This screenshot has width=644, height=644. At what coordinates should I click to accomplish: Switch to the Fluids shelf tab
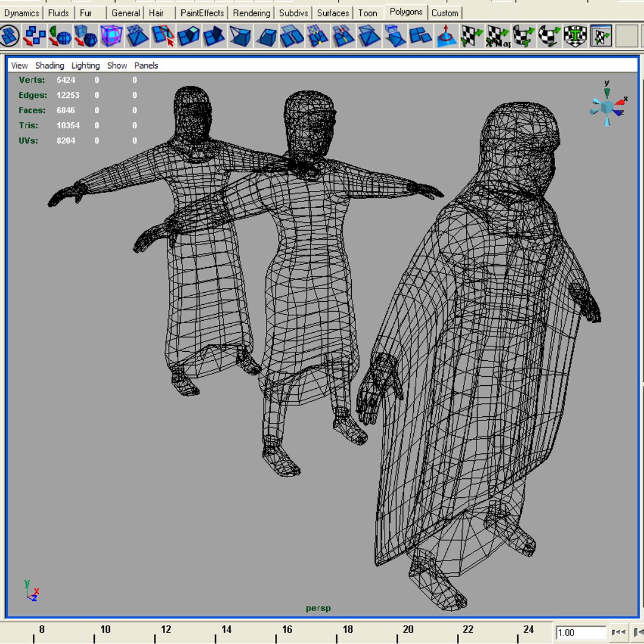58,13
